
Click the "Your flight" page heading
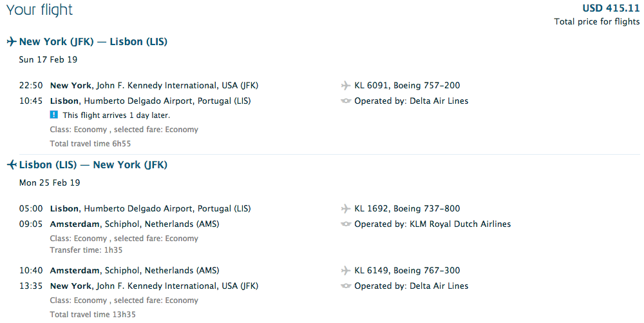(x=40, y=10)
